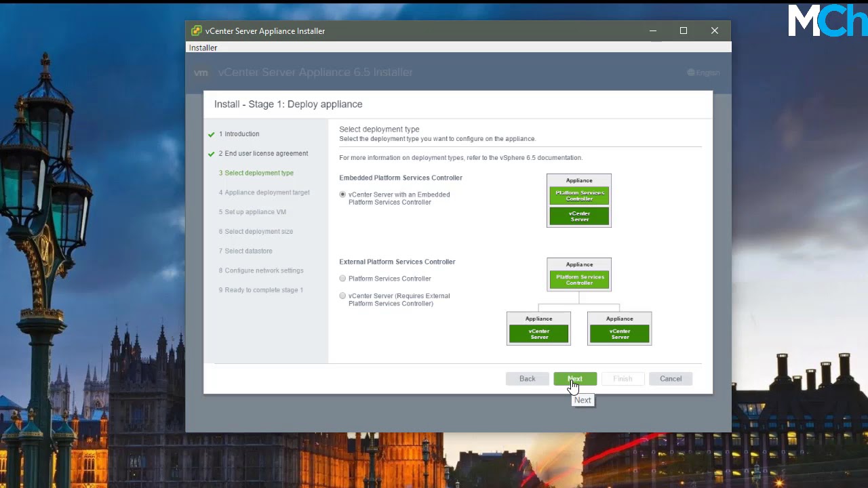Go to step 1 Introduction
This screenshot has width=868, height=488.
(x=239, y=134)
